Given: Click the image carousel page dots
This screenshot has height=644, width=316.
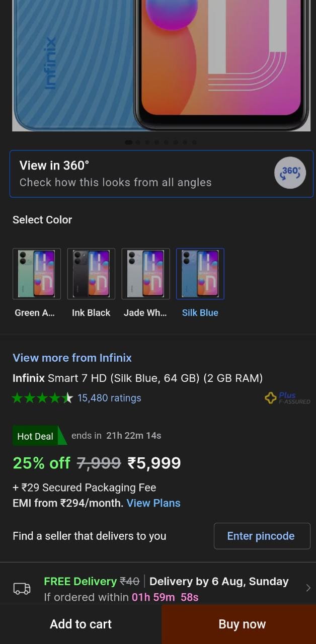Looking at the screenshot, I should (x=161, y=142).
